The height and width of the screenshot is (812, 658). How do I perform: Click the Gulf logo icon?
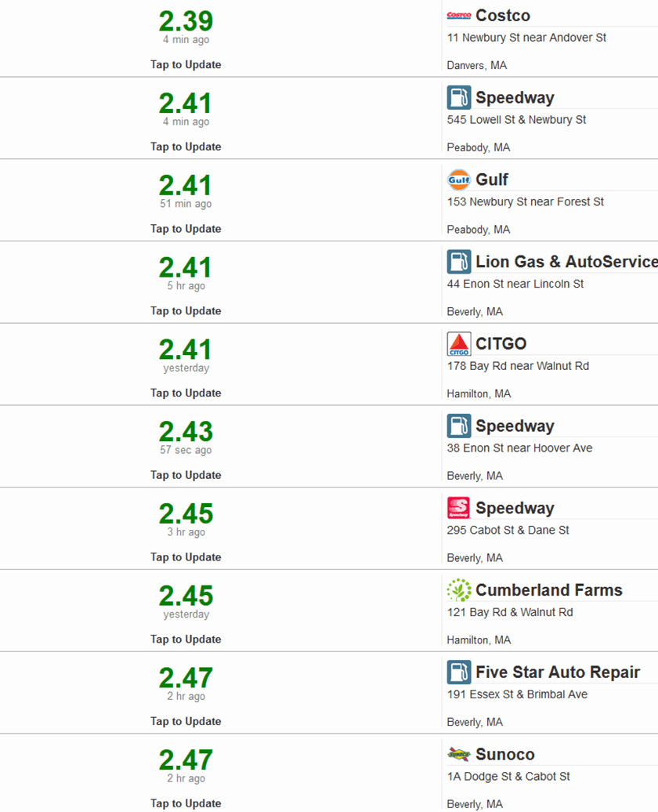[458, 179]
